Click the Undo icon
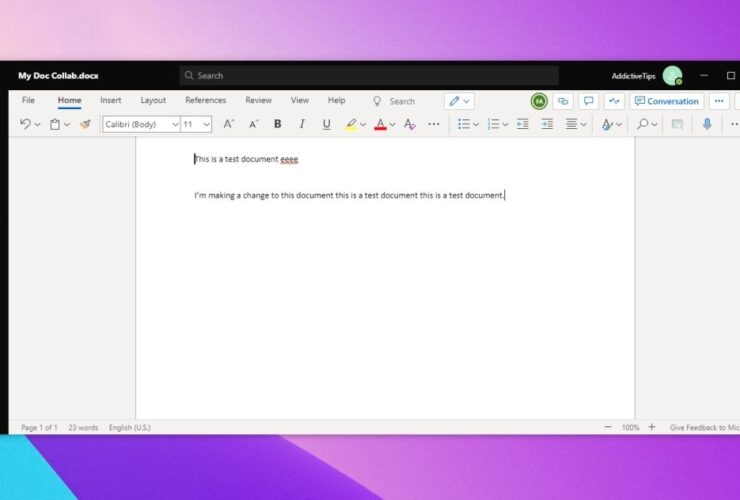 pos(25,124)
